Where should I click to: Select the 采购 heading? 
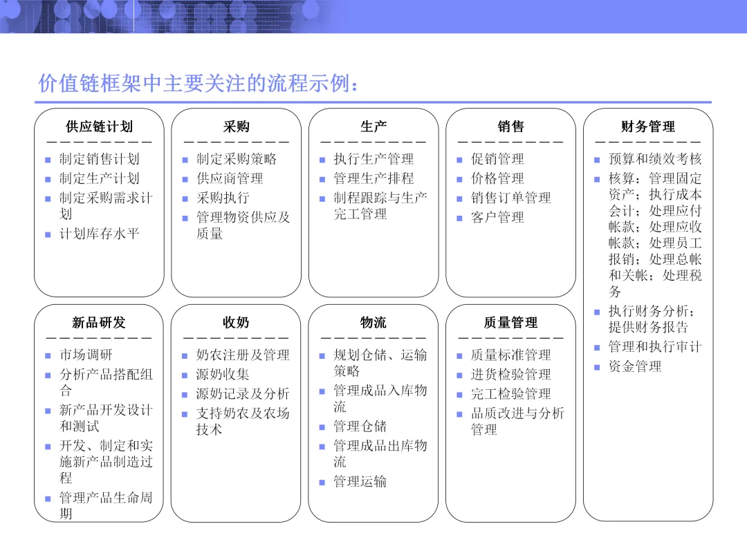pyautogui.click(x=237, y=127)
